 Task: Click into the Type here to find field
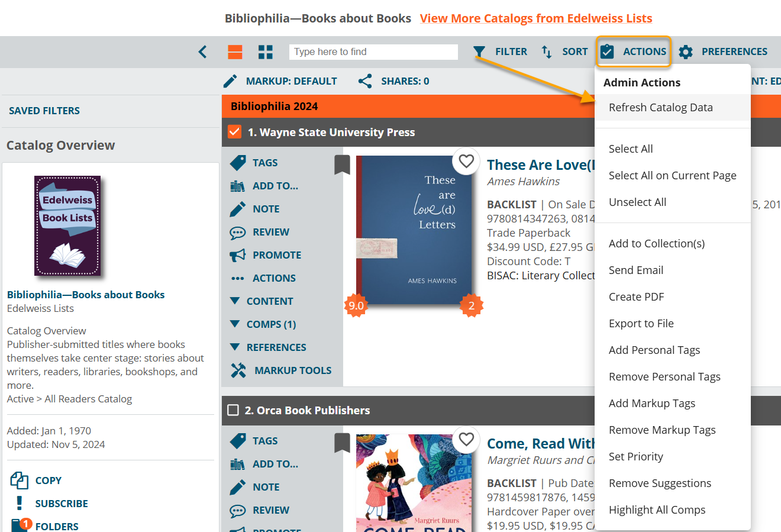[373, 52]
